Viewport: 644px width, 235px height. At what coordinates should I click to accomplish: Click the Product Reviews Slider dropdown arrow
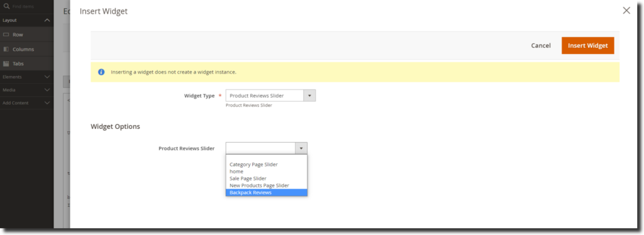tap(301, 148)
